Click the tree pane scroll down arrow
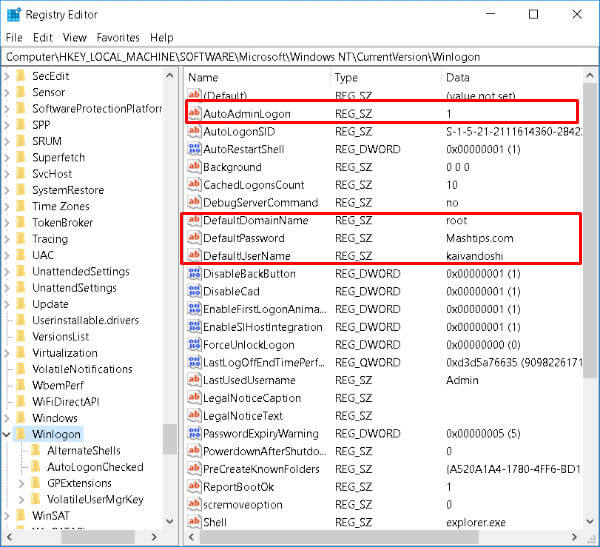600x547 pixels. [170, 521]
